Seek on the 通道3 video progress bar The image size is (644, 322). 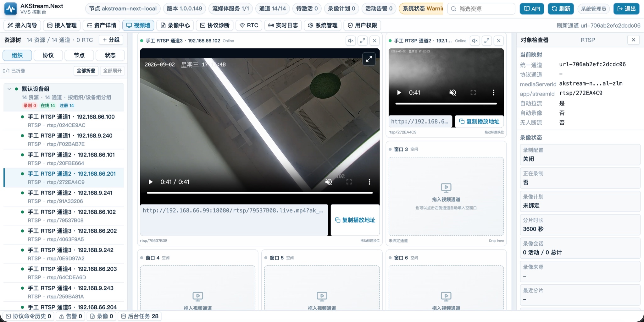point(260,193)
